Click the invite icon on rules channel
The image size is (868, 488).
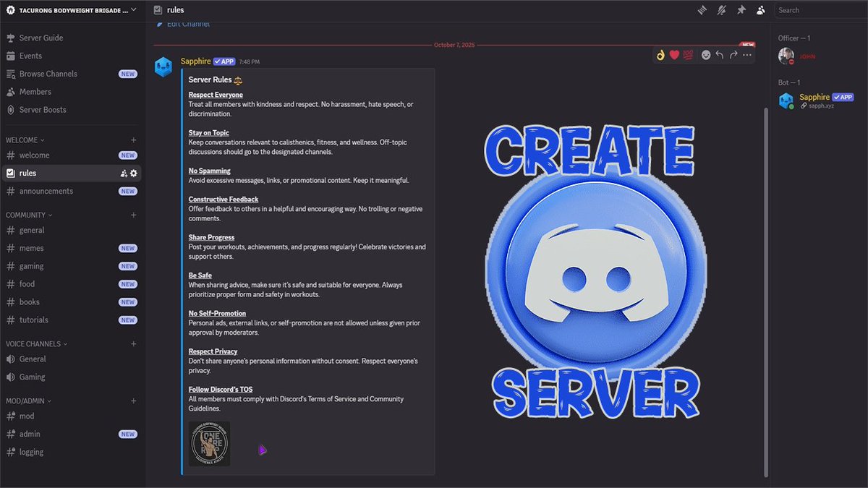124,174
